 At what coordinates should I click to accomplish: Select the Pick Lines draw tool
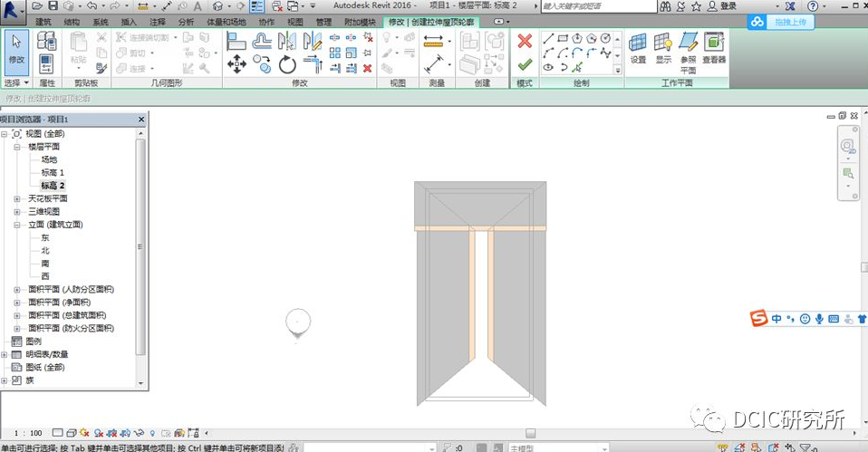pyautogui.click(x=577, y=68)
